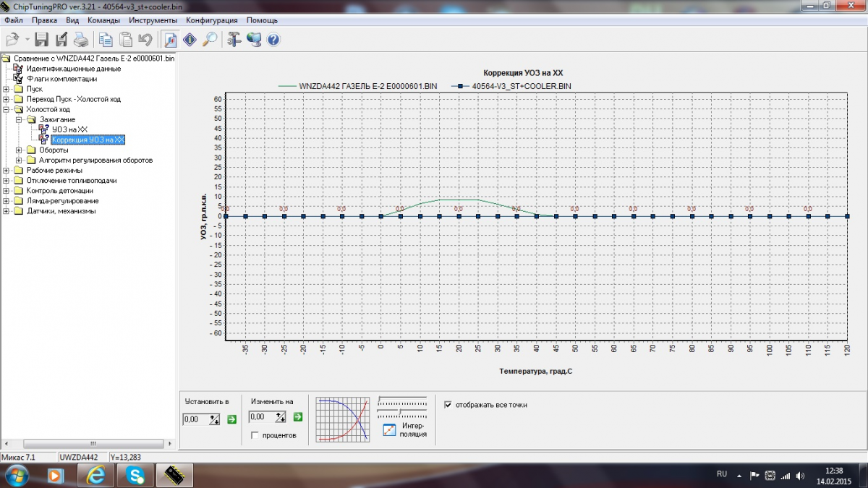Viewport: 868px width, 488px height.
Task: Expand the Контроль детонации folder
Action: tap(7, 190)
